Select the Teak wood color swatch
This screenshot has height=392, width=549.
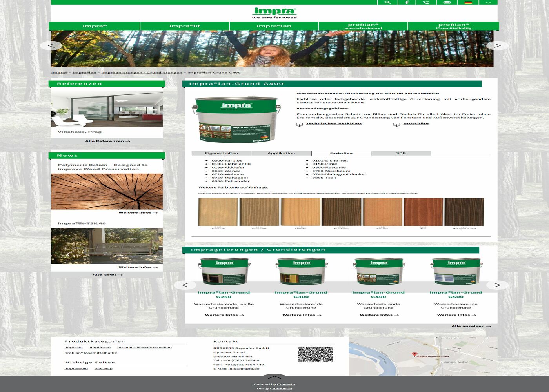click(x=424, y=212)
